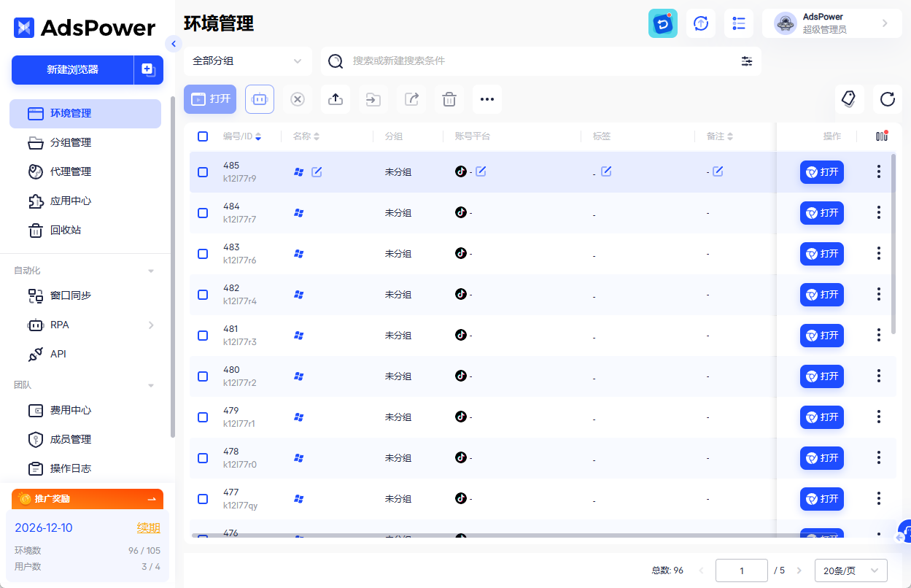
Task: Open browser for profile 482
Action: pyautogui.click(x=821, y=295)
